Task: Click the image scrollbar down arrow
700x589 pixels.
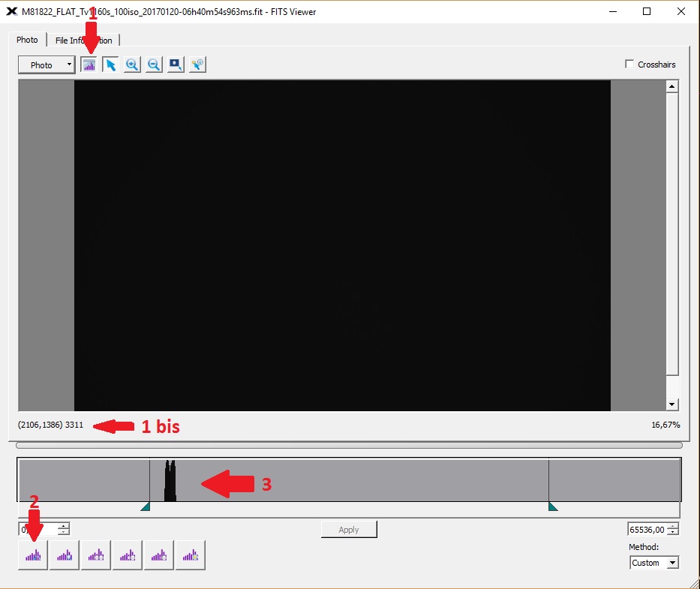Action: click(672, 404)
